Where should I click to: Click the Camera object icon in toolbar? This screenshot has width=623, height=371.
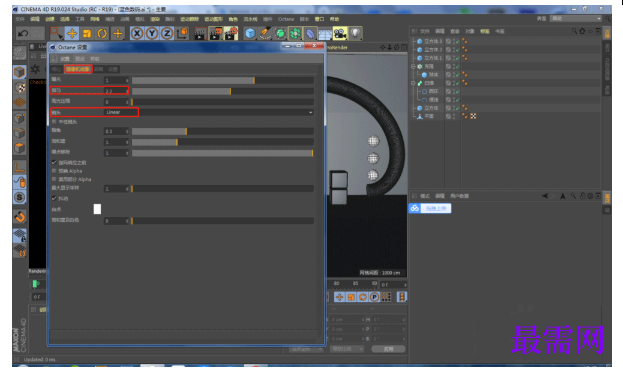[x=340, y=33]
